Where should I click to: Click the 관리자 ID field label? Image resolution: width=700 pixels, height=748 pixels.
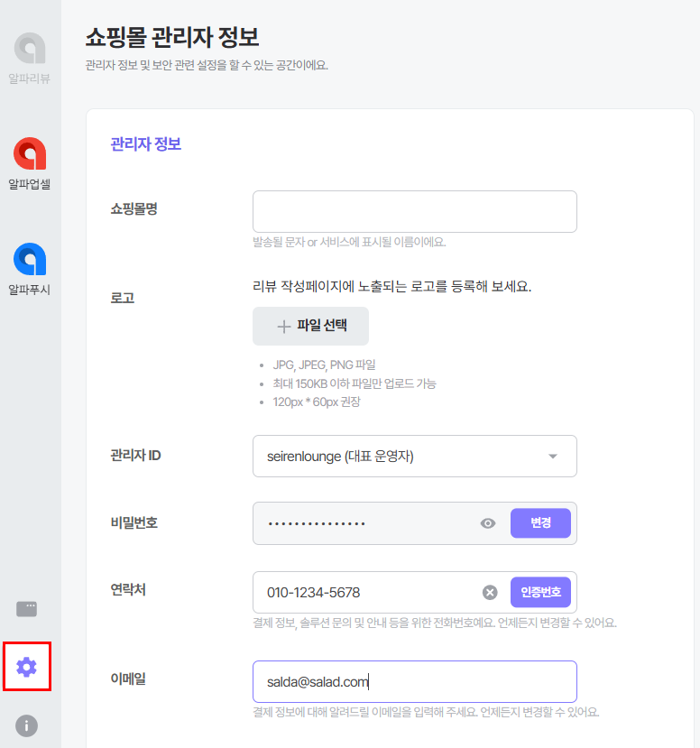[x=135, y=455]
